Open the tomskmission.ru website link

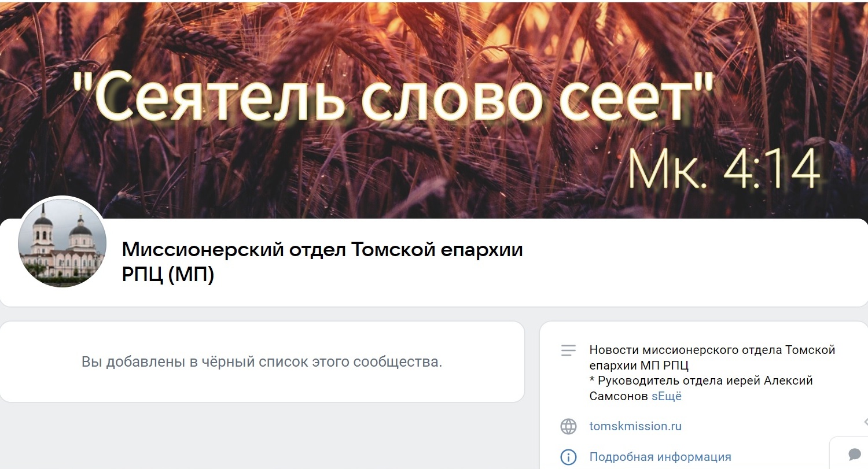[x=635, y=426]
